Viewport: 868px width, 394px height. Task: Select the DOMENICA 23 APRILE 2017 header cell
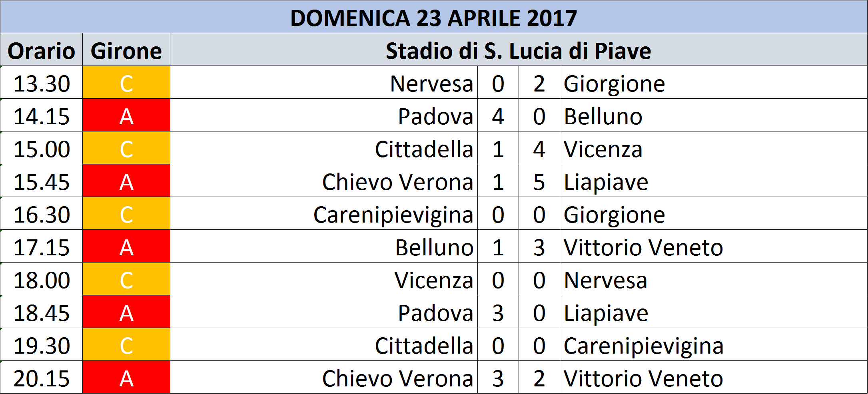(x=434, y=17)
